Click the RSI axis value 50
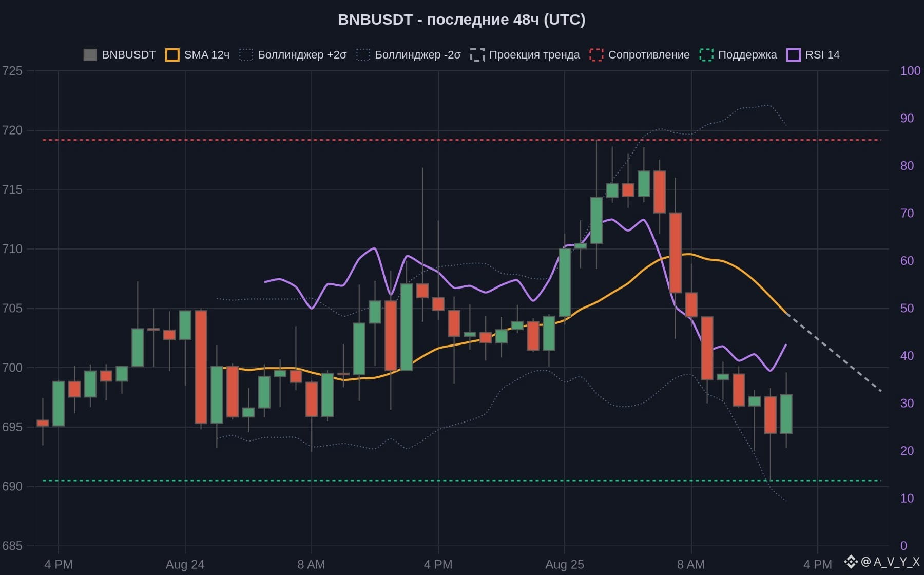This screenshot has width=924, height=575. [x=907, y=308]
